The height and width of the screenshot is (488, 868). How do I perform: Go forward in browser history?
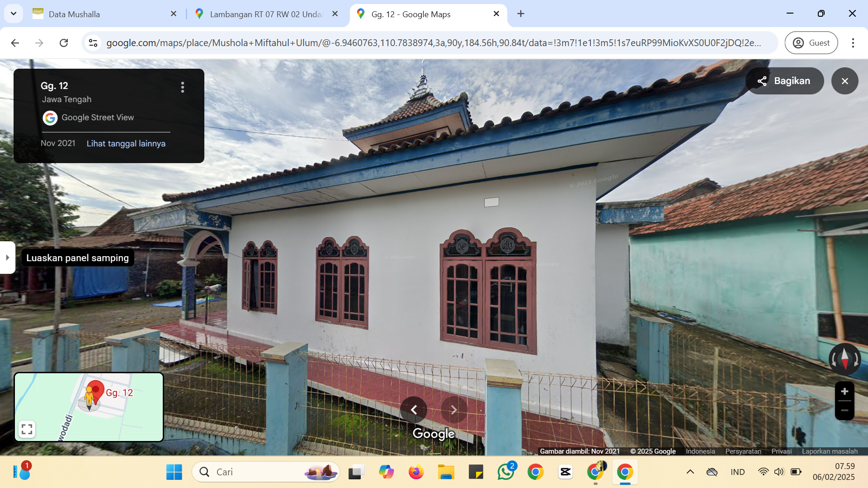click(x=39, y=43)
